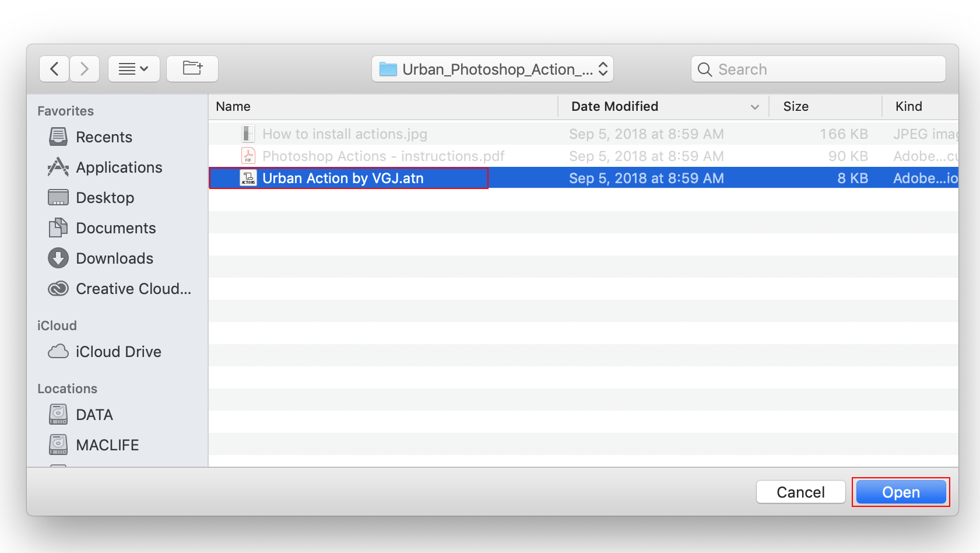Navigate back using the back arrow

[x=54, y=68]
